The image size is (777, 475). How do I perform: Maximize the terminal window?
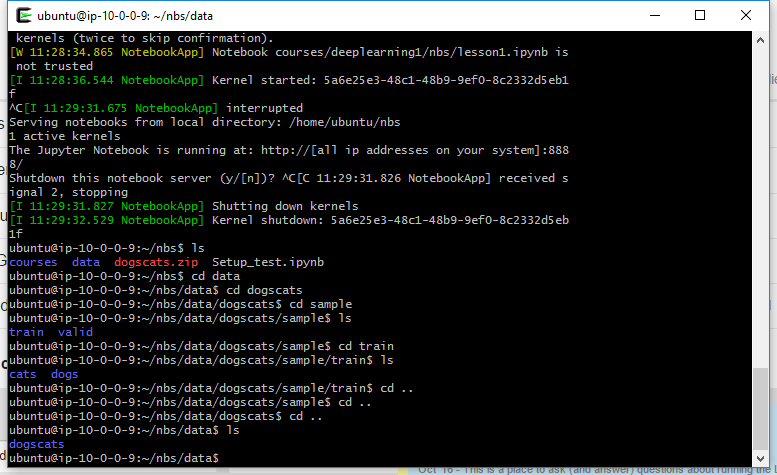[700, 15]
